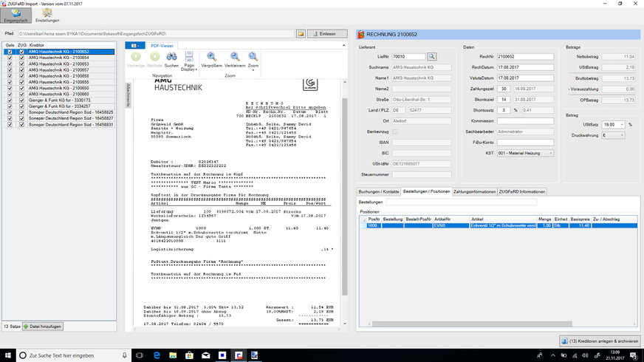Toggle ZUG checkbox for Gienger & Funk 3330173

[x=22, y=100]
